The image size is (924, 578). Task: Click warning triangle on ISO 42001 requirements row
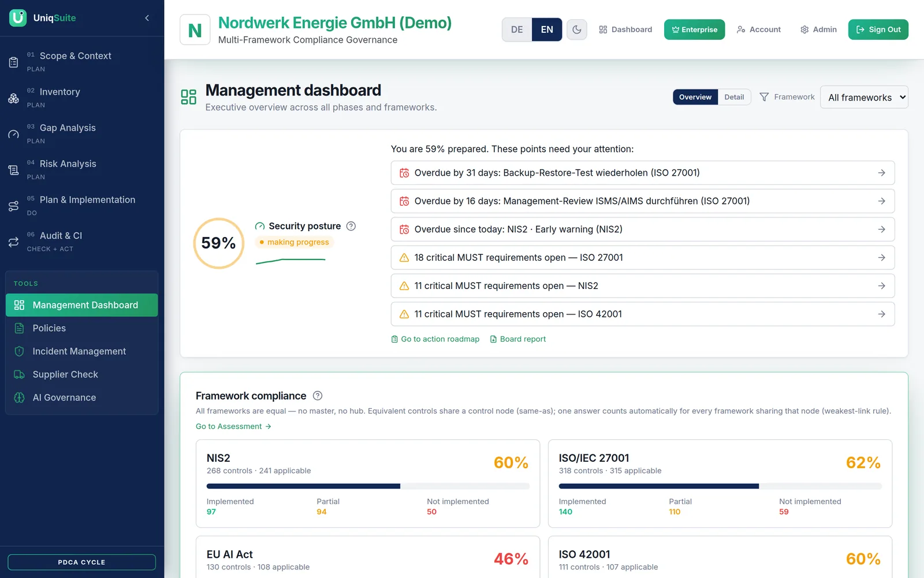click(x=404, y=314)
